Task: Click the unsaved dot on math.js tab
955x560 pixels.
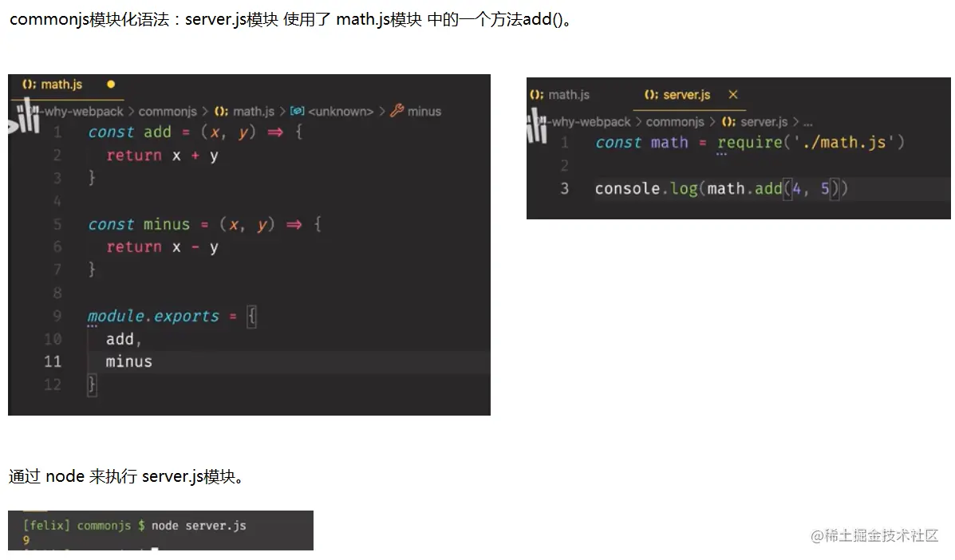Action: tap(111, 85)
